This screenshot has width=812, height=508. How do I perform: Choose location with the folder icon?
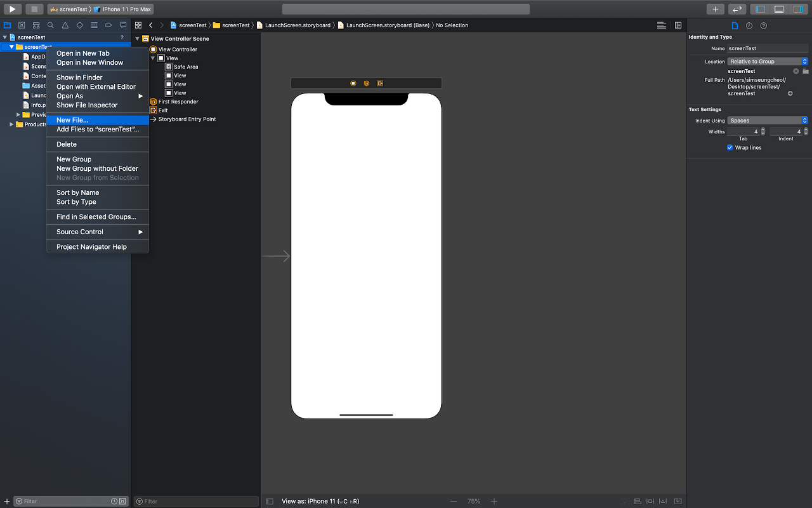pos(805,71)
